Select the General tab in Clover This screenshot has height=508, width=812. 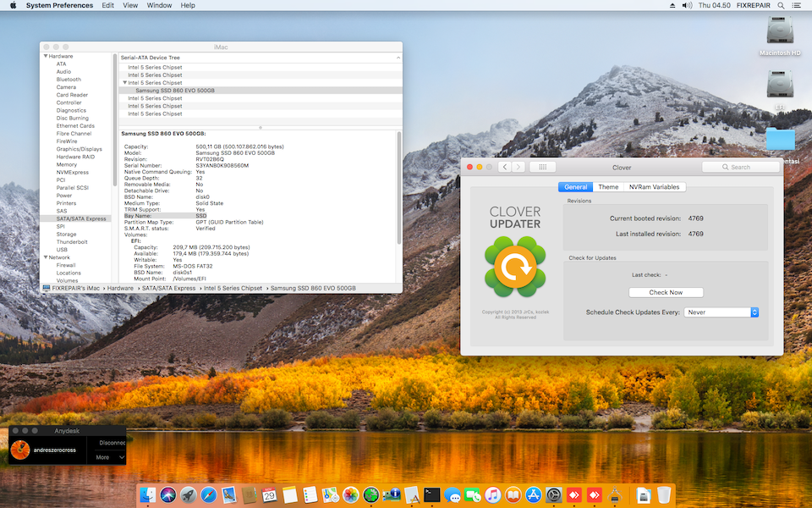[575, 187]
